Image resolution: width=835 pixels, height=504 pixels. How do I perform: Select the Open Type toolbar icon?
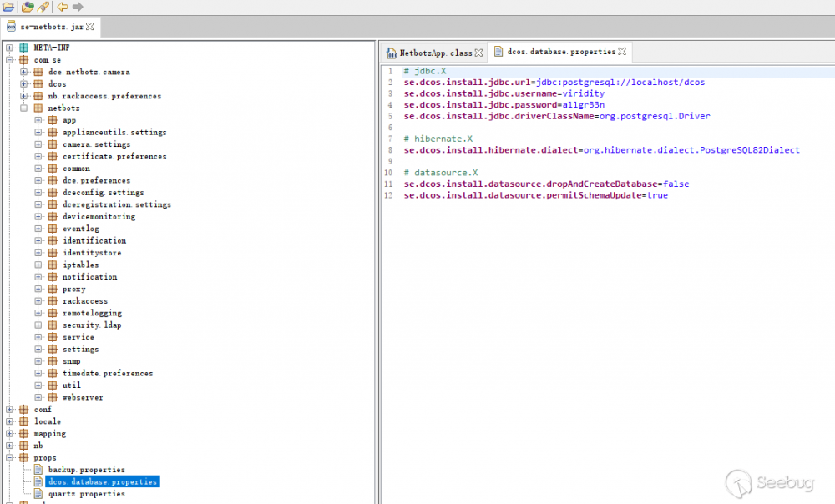point(28,7)
